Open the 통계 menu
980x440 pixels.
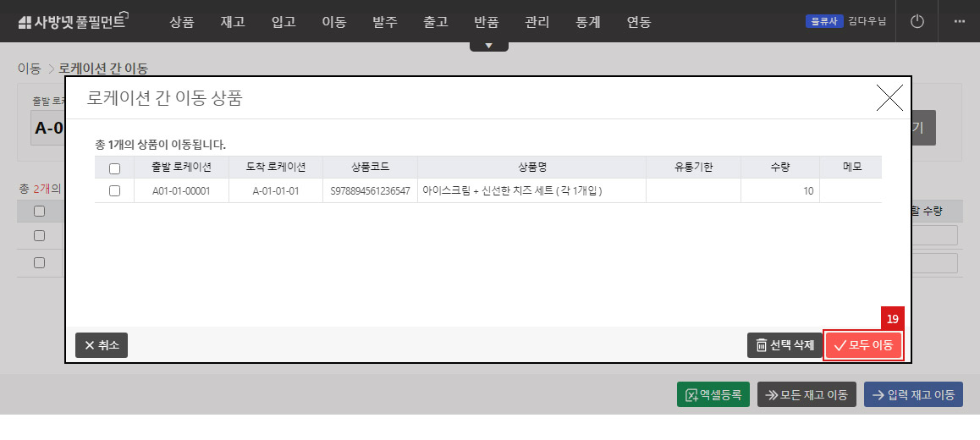(588, 22)
